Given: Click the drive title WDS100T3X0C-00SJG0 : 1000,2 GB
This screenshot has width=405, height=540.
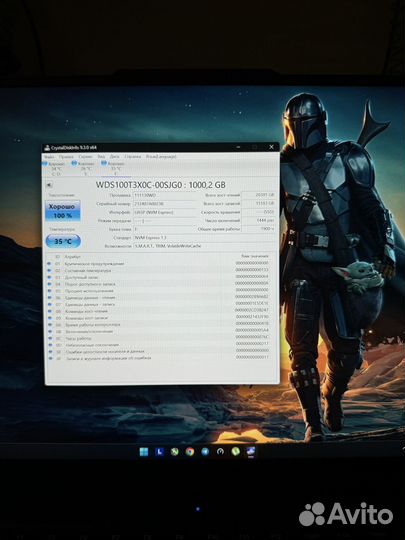Looking at the screenshot, I should (160, 185).
